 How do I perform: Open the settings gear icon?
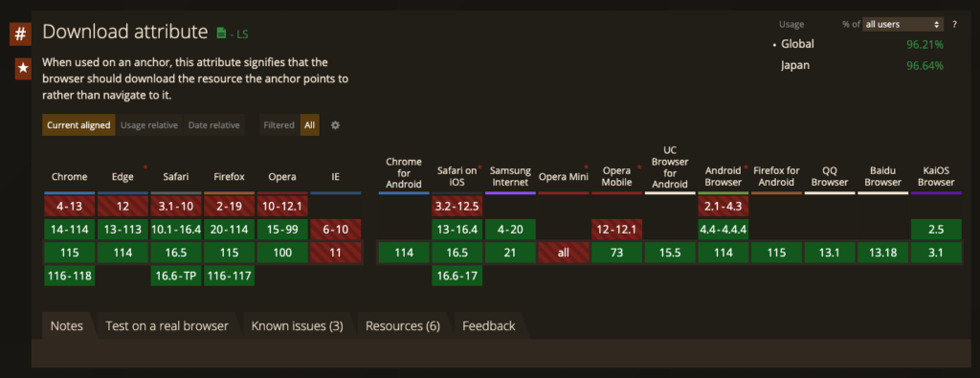[335, 125]
